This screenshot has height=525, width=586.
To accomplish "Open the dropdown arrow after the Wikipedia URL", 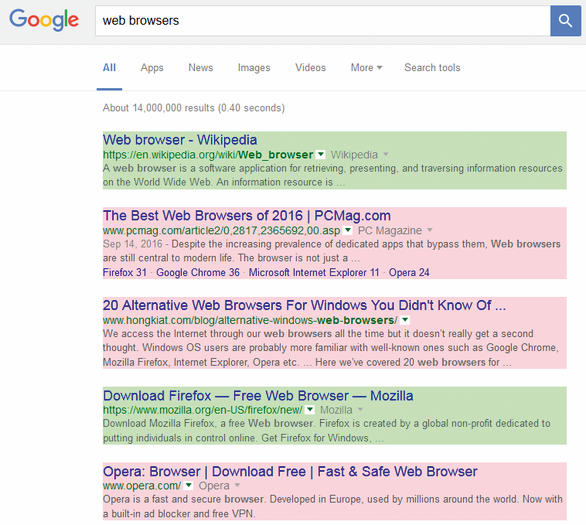I will tap(320, 154).
